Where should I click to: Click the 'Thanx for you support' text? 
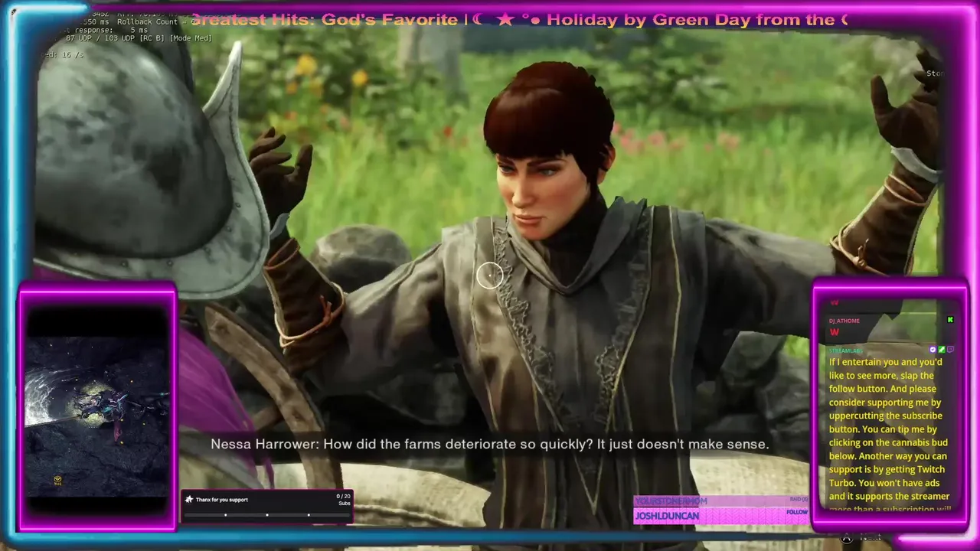click(x=222, y=500)
